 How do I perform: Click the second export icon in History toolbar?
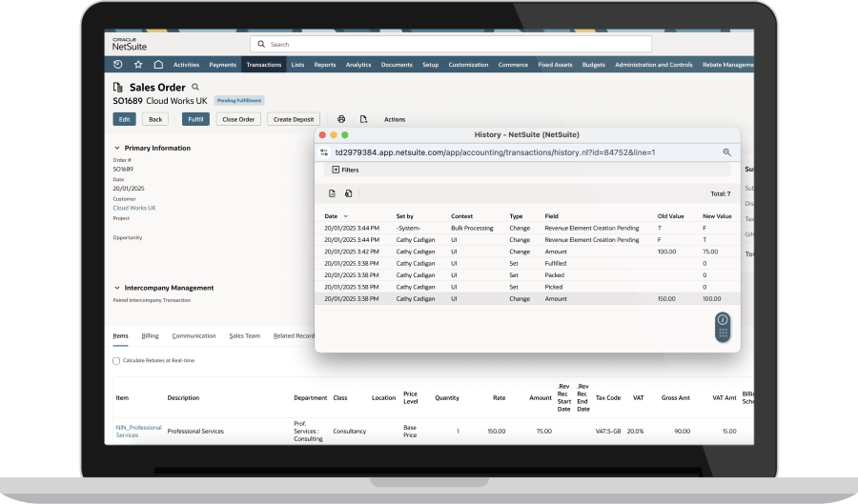coord(349,193)
